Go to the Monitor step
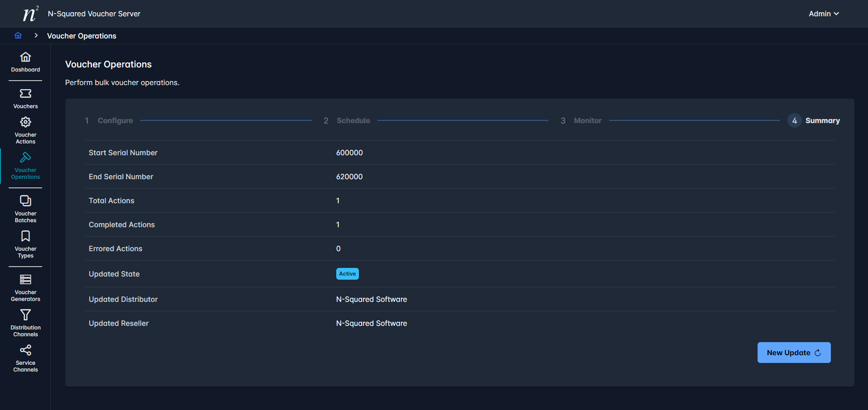The height and width of the screenshot is (410, 868). click(587, 121)
